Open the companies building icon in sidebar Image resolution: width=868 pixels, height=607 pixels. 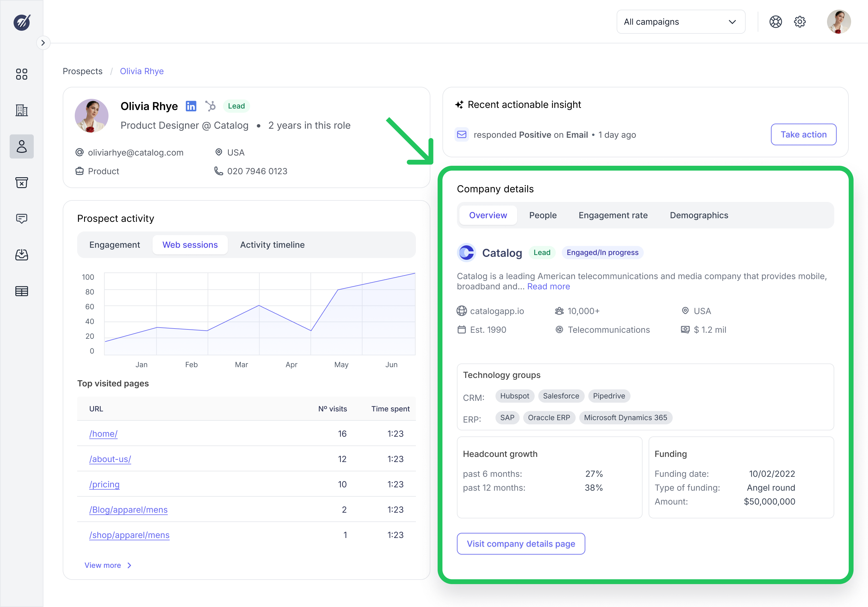(x=21, y=110)
